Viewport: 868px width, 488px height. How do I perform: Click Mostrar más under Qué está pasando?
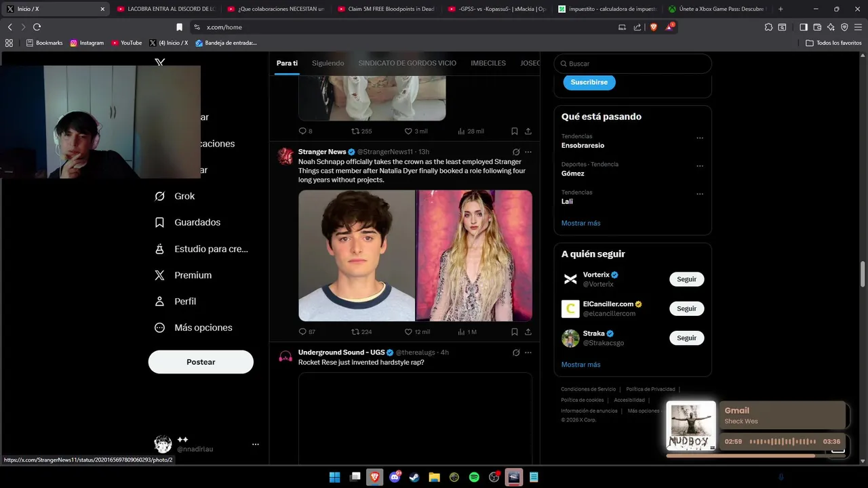point(581,223)
